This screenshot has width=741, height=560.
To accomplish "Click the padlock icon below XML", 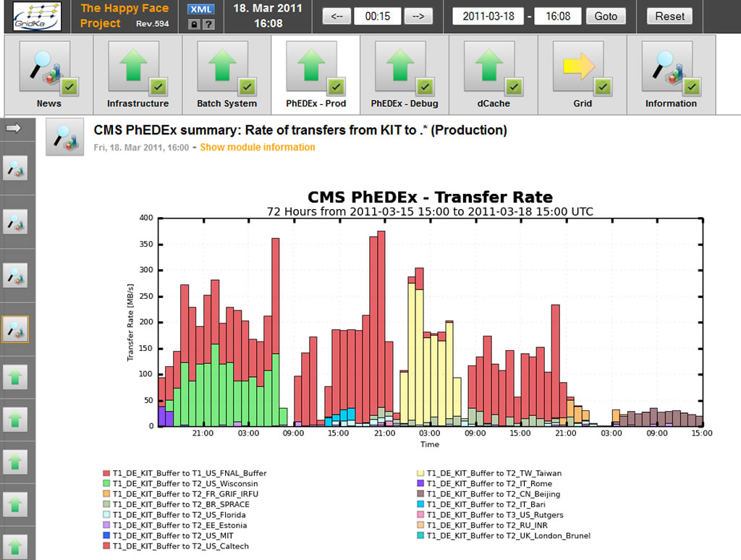I will pos(194,24).
